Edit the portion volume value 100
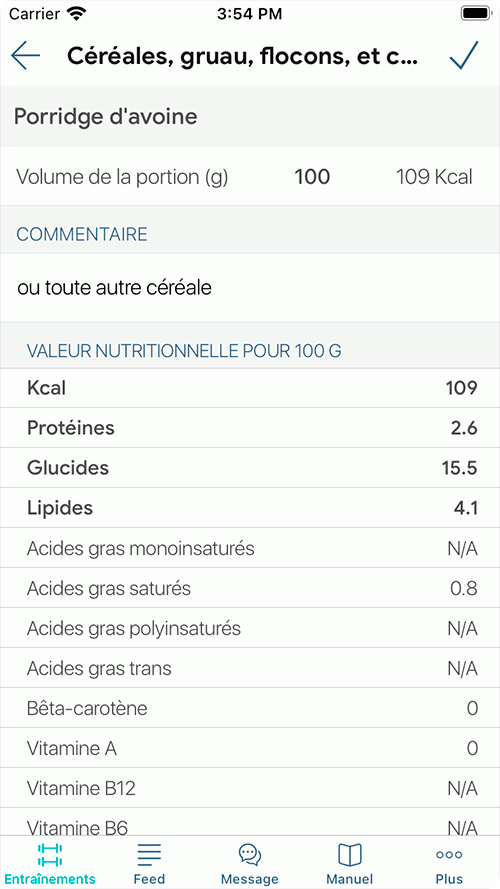Viewport: 500px width, 889px height. [x=312, y=177]
